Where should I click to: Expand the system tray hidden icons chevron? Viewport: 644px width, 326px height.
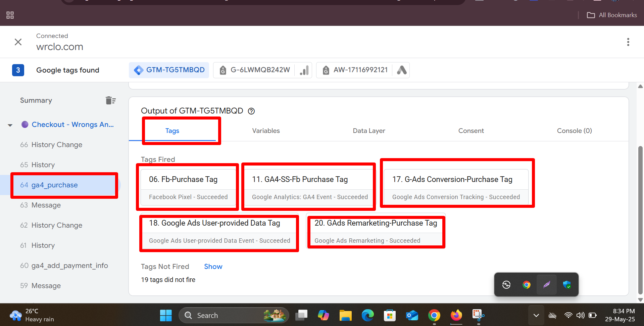(536, 315)
